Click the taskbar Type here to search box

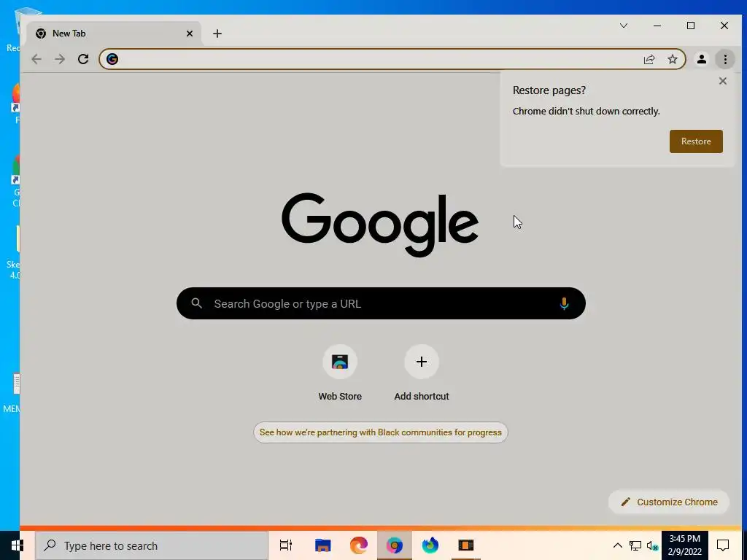point(152,545)
